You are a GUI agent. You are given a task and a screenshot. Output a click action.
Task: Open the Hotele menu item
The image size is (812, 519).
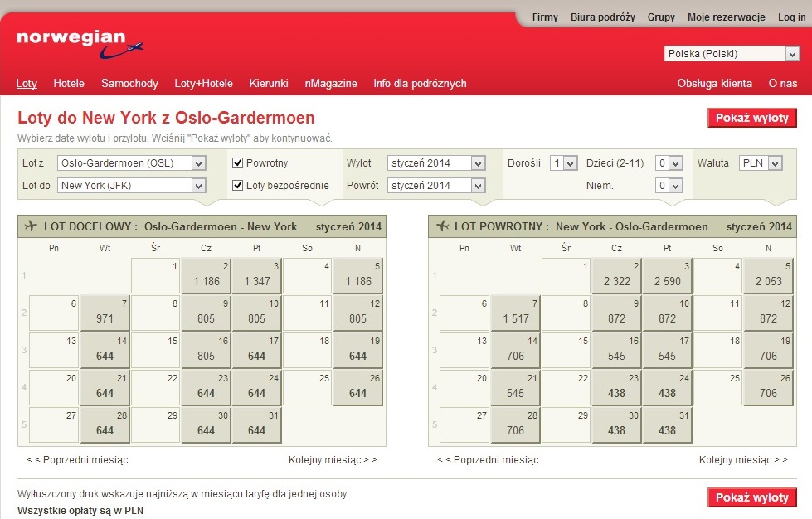69,83
